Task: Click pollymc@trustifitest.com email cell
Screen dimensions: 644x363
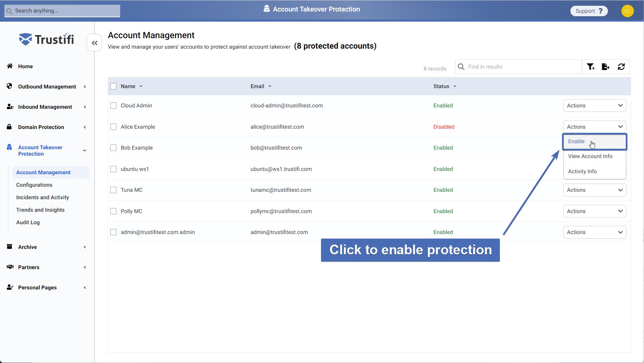Action: pyautogui.click(x=281, y=211)
